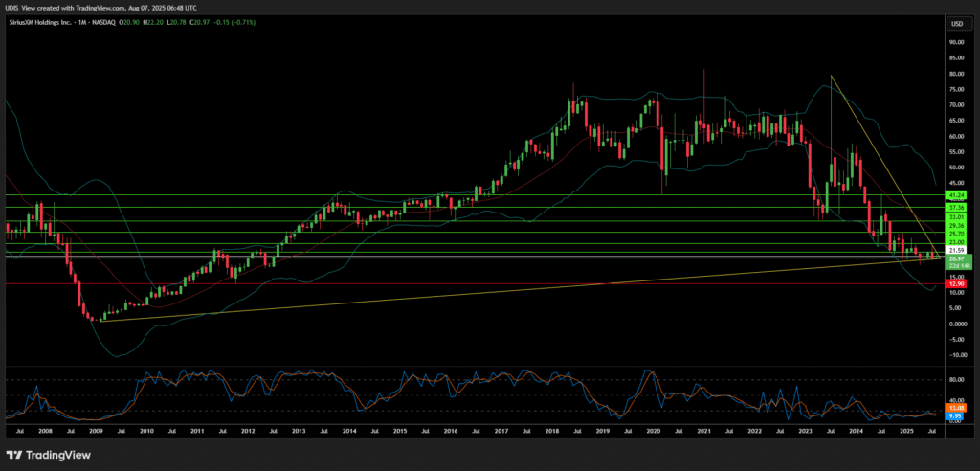The image size is (980, 471).
Task: Select the 37.36 price level label
Action: [x=955, y=207]
